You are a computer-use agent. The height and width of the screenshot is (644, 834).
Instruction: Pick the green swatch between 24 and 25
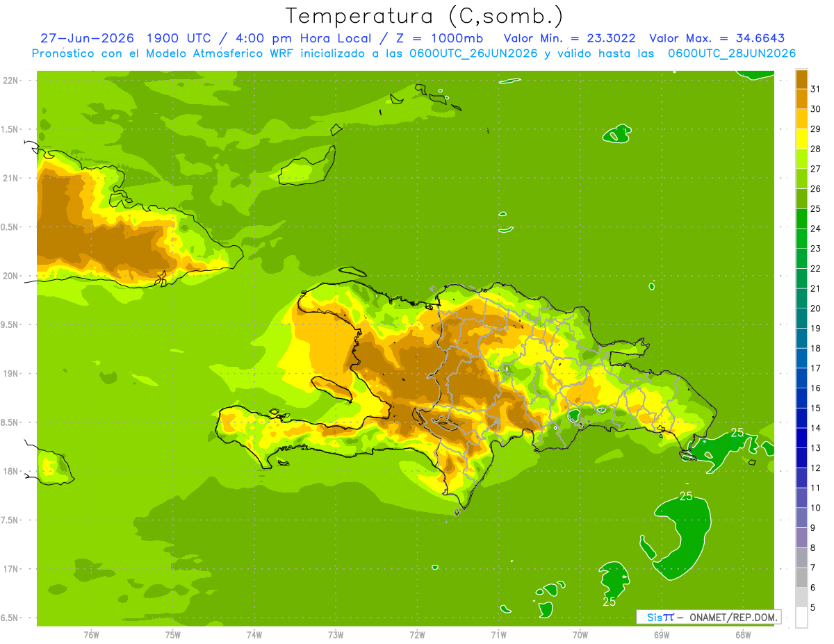tap(801, 219)
